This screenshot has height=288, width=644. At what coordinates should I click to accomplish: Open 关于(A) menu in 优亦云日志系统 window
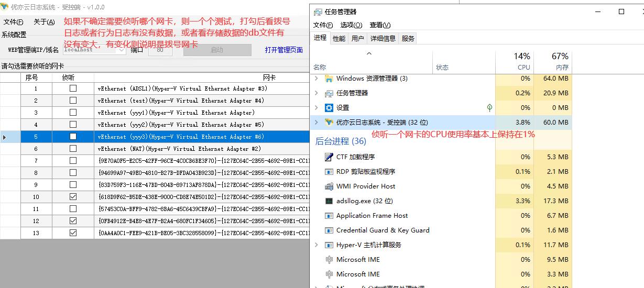[x=44, y=22]
